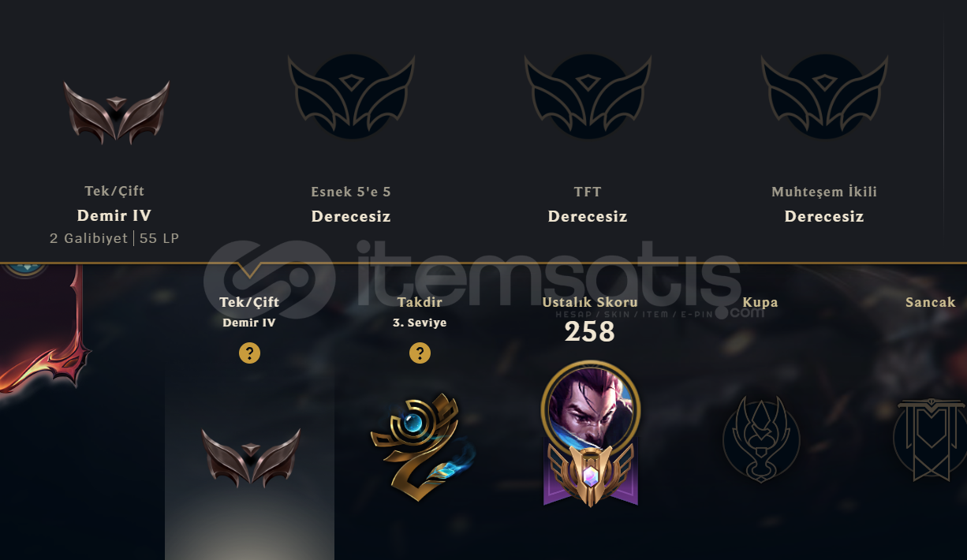This screenshot has width=967, height=560.
Task: Click the Demir IV rank text in top row
Action: (114, 215)
